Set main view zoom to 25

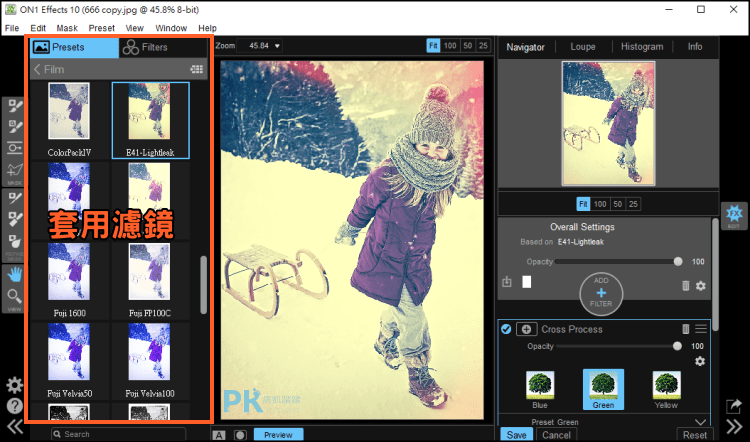click(x=483, y=46)
